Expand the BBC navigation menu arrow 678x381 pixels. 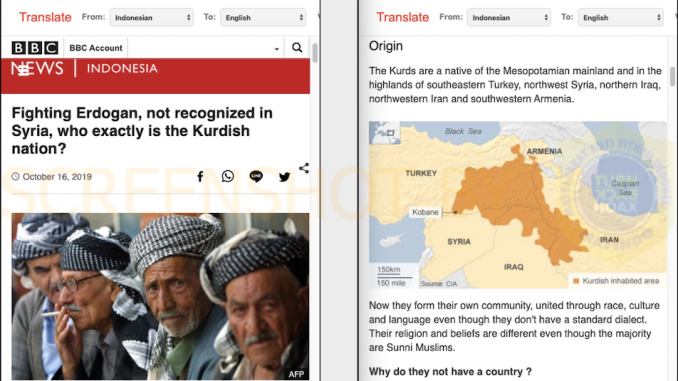[x=277, y=49]
